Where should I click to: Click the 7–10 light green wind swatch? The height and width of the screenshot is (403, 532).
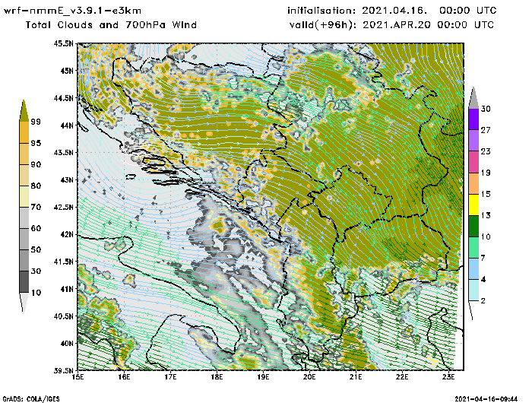coord(473,248)
